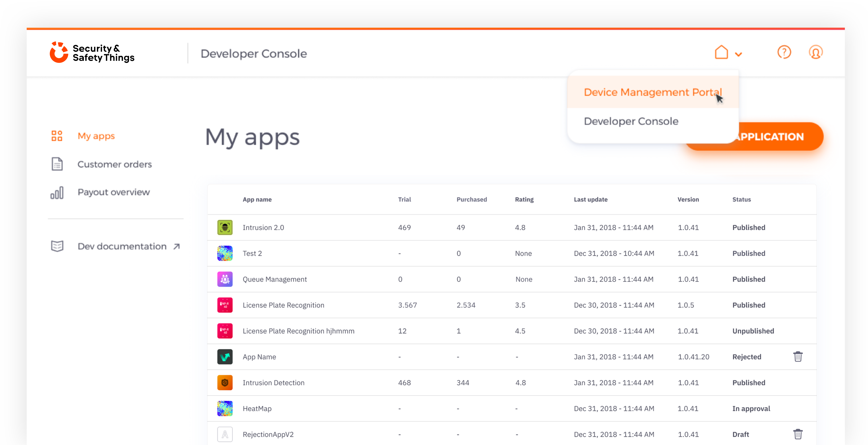The width and height of the screenshot is (868, 445).
Task: Open the user profile icon
Action: pos(816,52)
